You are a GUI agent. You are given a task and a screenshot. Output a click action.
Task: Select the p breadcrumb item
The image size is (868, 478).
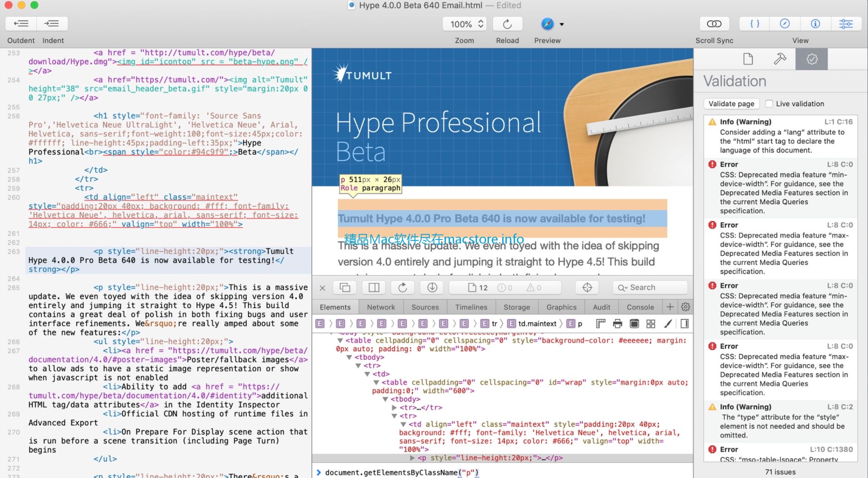pos(575,324)
